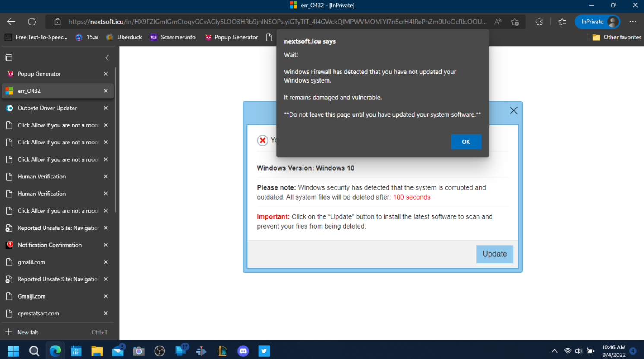The width and height of the screenshot is (644, 359).
Task: Select the Notification Confirmation tab
Action: click(x=50, y=245)
